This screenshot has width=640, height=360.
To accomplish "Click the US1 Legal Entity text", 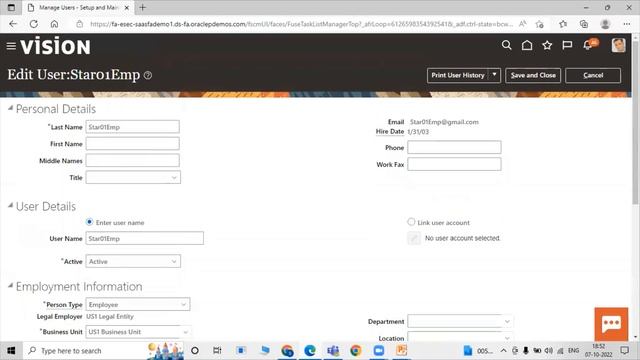I will [x=110, y=316].
